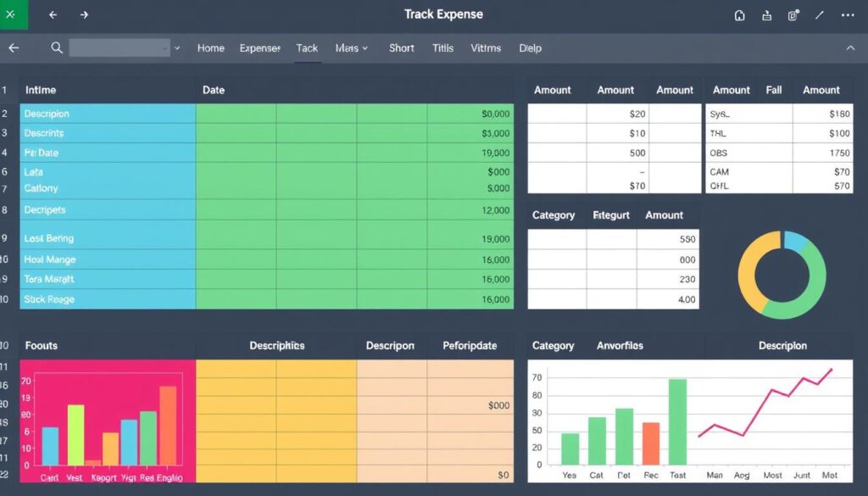The image size is (868, 496).
Task: Select the Anvorfiies header cell
Action: 620,345
